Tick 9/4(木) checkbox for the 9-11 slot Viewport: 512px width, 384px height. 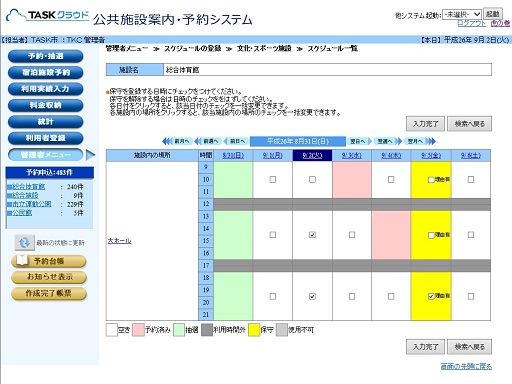pos(391,180)
